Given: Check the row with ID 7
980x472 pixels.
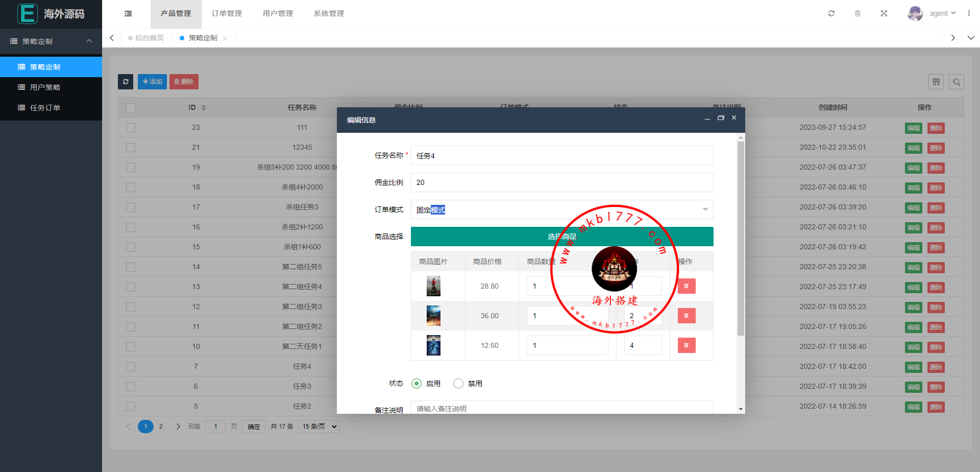Looking at the screenshot, I should click(x=131, y=367).
